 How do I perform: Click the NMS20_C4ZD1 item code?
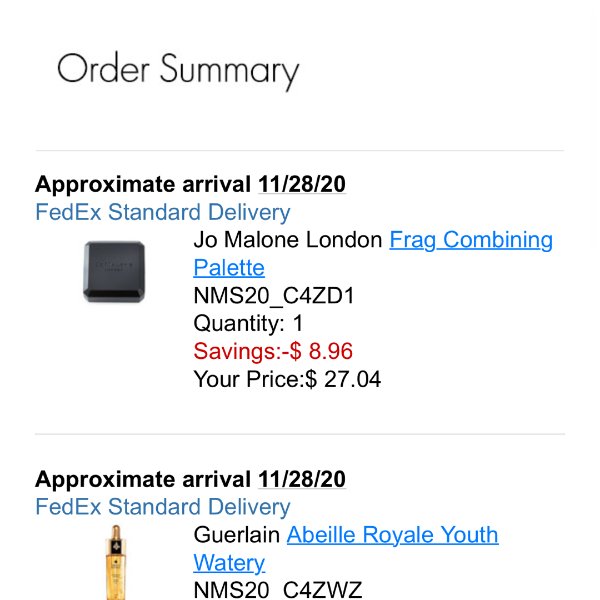(274, 296)
